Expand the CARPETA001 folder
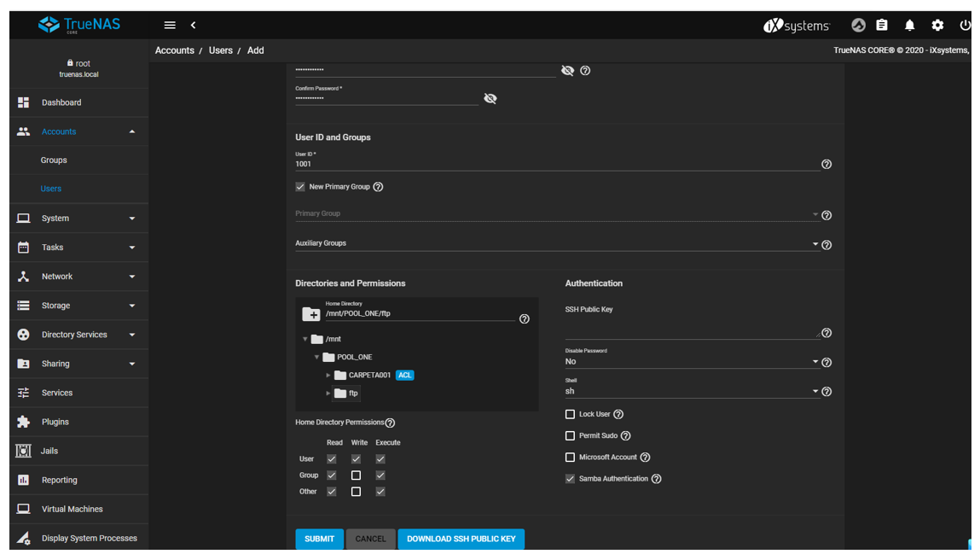Image resolution: width=980 pixels, height=560 pixels. (x=328, y=376)
